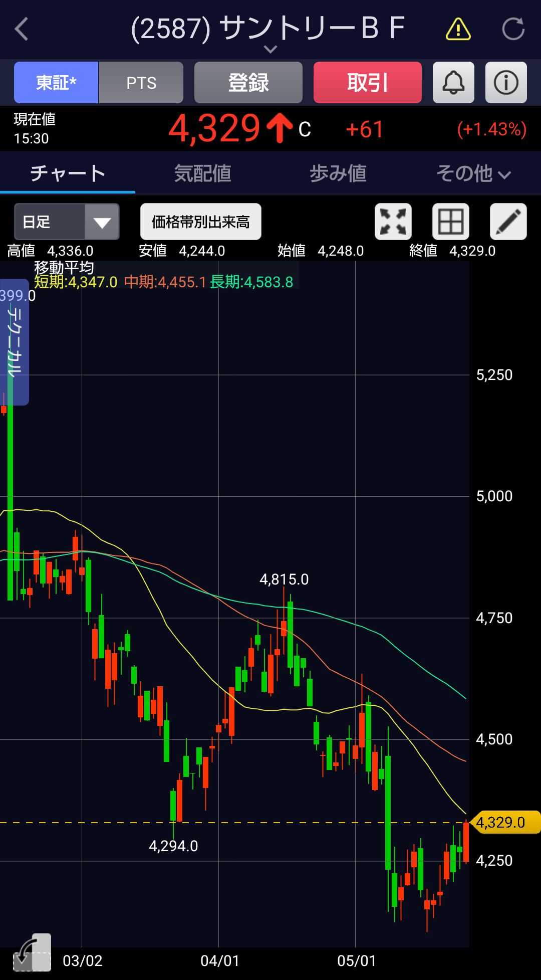Tap the 現在値 15:30 time label

(x=35, y=129)
